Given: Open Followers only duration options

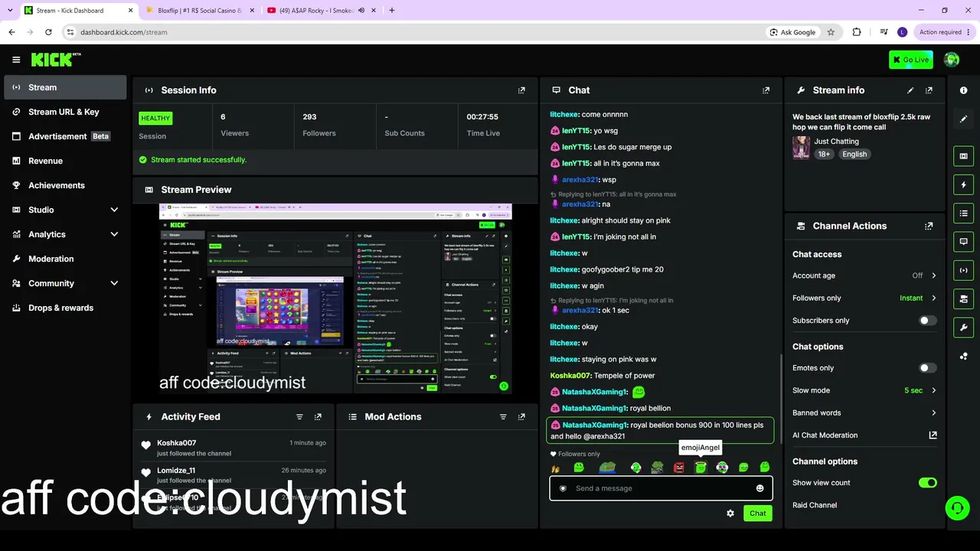Looking at the screenshot, I should [x=864, y=298].
